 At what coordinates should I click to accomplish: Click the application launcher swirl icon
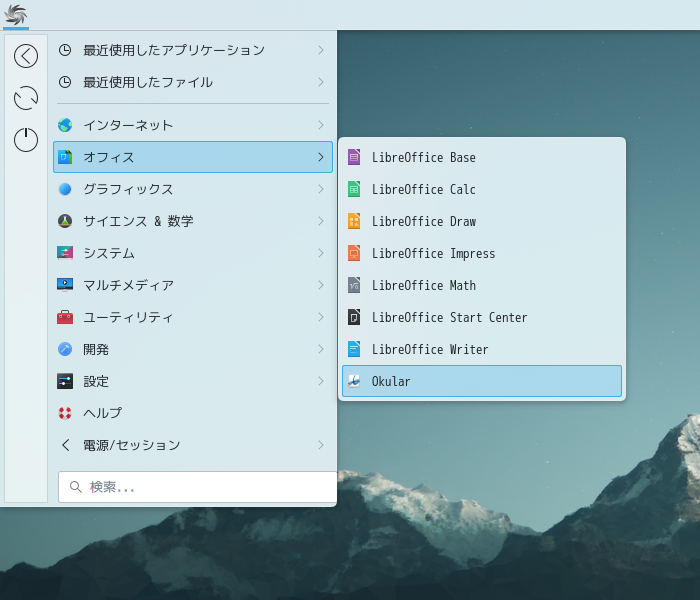[x=16, y=14]
